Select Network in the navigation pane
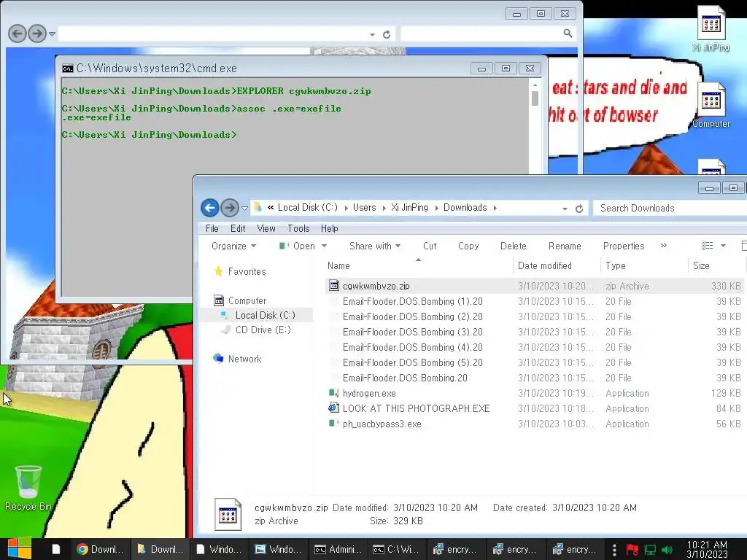This screenshot has width=747, height=560. point(244,359)
